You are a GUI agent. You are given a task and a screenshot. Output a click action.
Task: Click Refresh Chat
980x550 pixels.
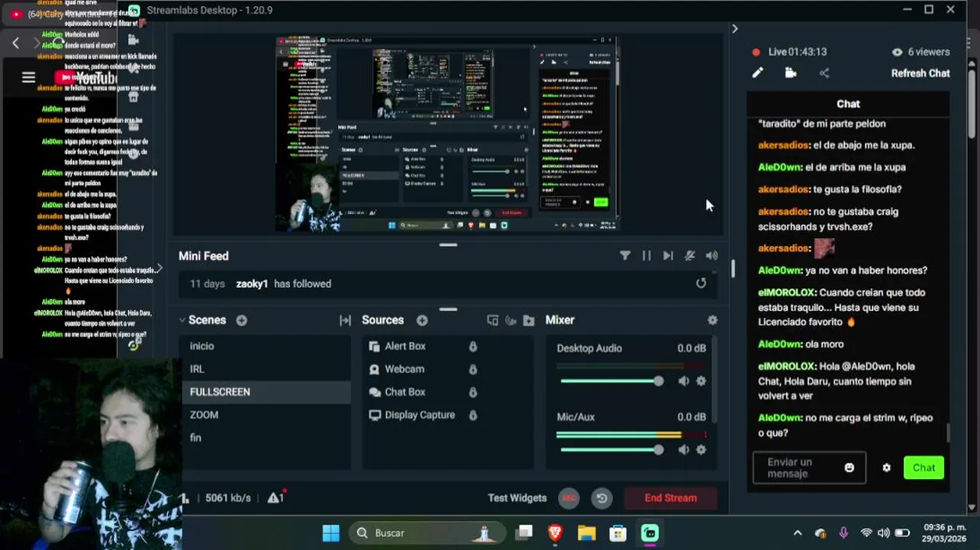coord(920,73)
